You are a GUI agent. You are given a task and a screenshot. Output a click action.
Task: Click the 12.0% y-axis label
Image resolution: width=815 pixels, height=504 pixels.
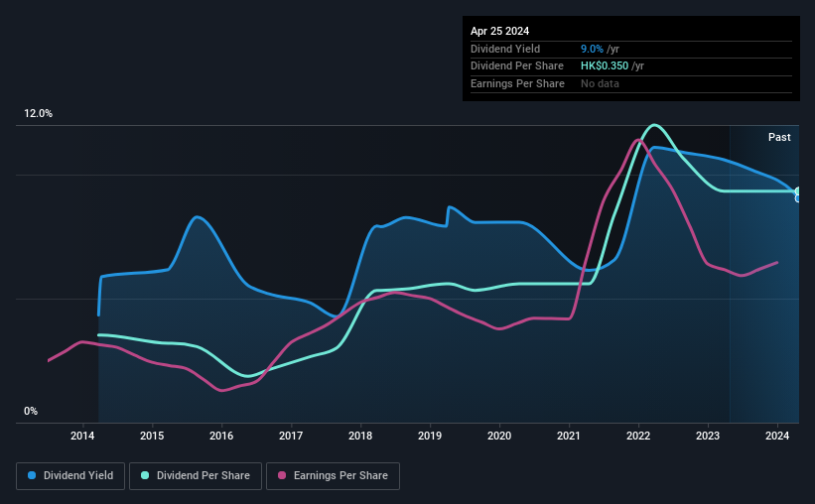38,114
